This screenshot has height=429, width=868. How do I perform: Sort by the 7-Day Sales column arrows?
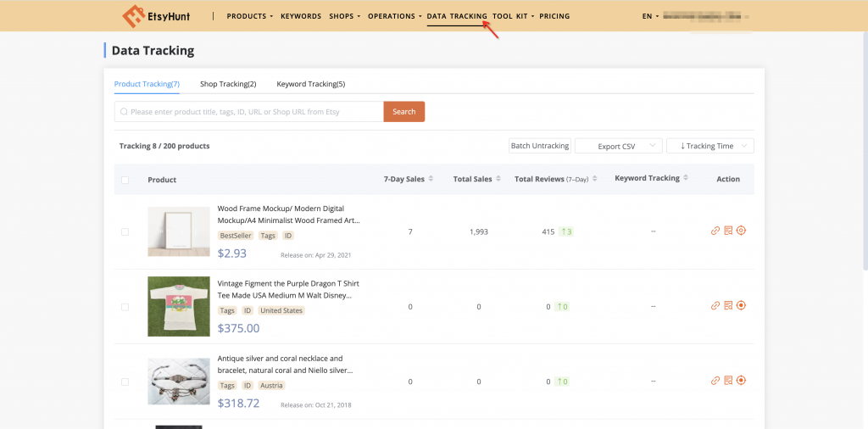(431, 179)
